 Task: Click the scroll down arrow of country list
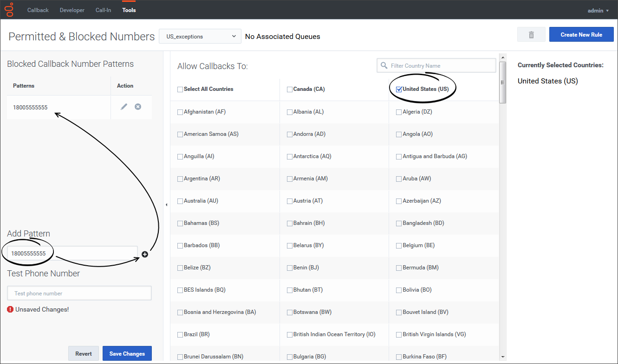click(x=502, y=357)
